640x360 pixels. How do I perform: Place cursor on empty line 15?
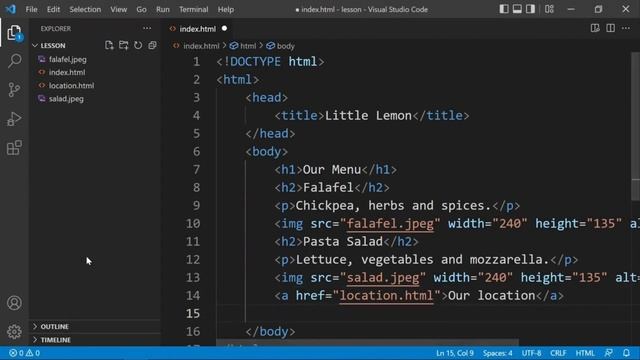[x=424, y=313]
